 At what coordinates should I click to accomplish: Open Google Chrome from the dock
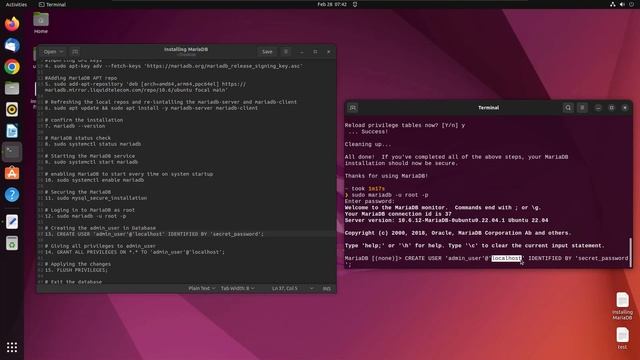coord(12,67)
